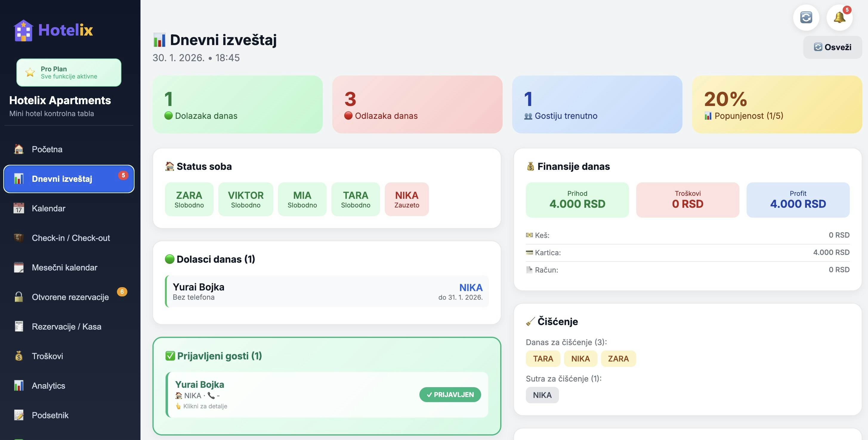Click the Odlazaka danas summary card
This screenshot has height=440, width=868.
click(417, 104)
